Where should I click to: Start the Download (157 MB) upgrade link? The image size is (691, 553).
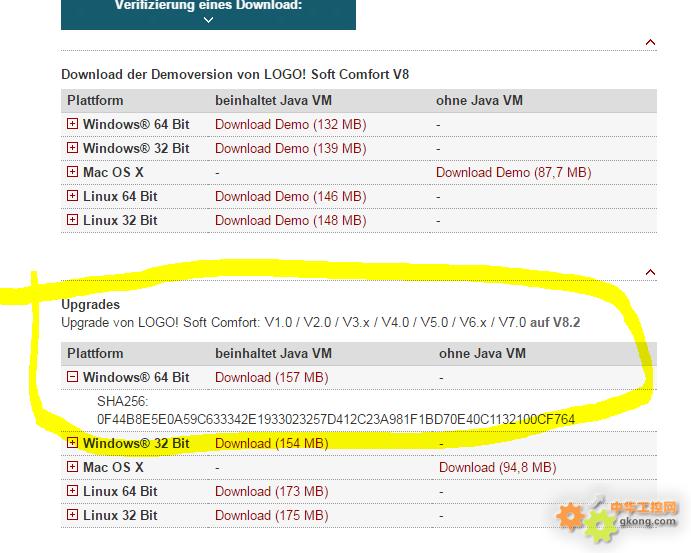pos(271,378)
